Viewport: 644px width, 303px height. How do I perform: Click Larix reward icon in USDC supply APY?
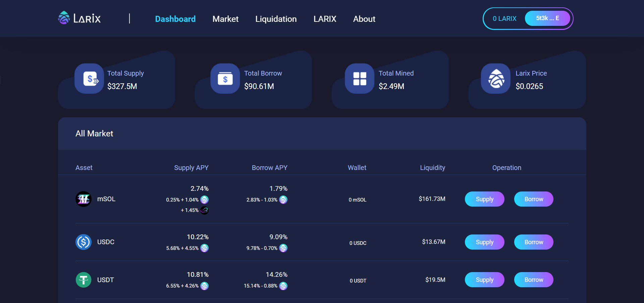click(204, 248)
